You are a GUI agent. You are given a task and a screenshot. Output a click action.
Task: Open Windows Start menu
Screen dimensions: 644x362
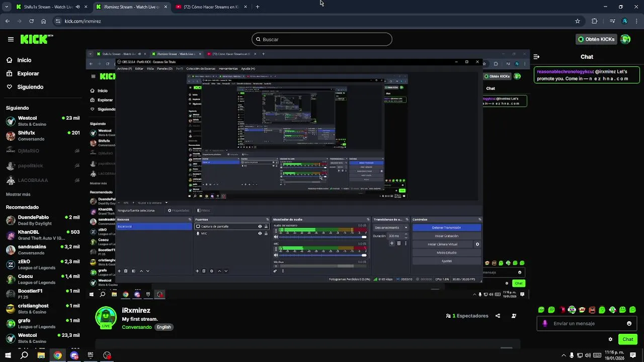[8, 355]
